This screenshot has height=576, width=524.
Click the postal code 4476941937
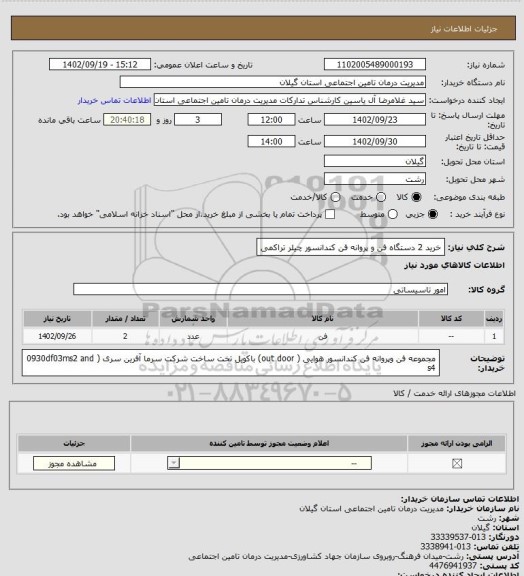(453, 566)
